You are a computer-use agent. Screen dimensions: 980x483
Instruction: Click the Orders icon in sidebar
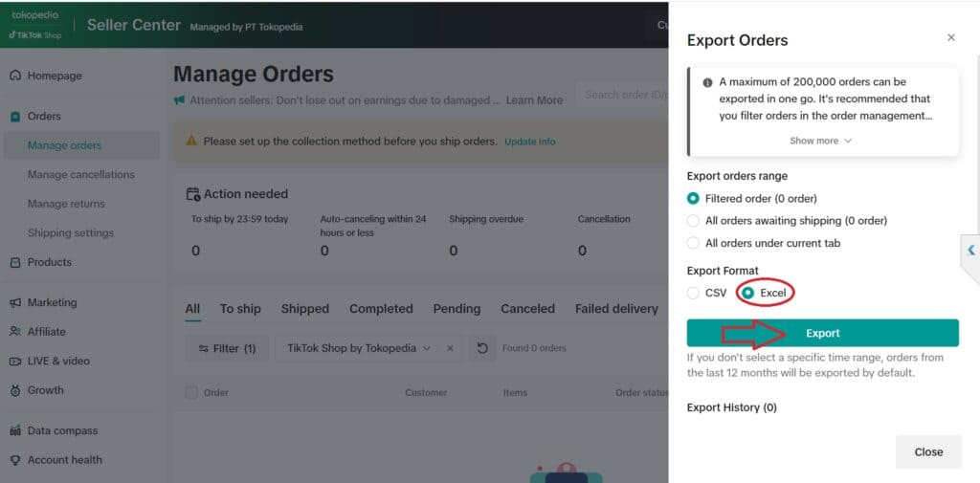[15, 117]
